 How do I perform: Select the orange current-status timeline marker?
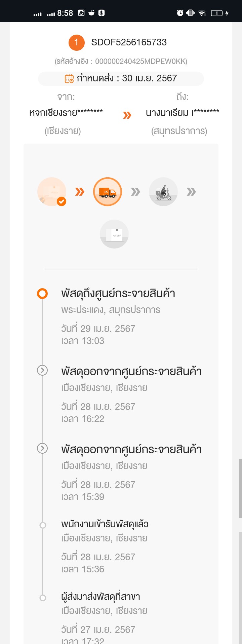(42, 294)
